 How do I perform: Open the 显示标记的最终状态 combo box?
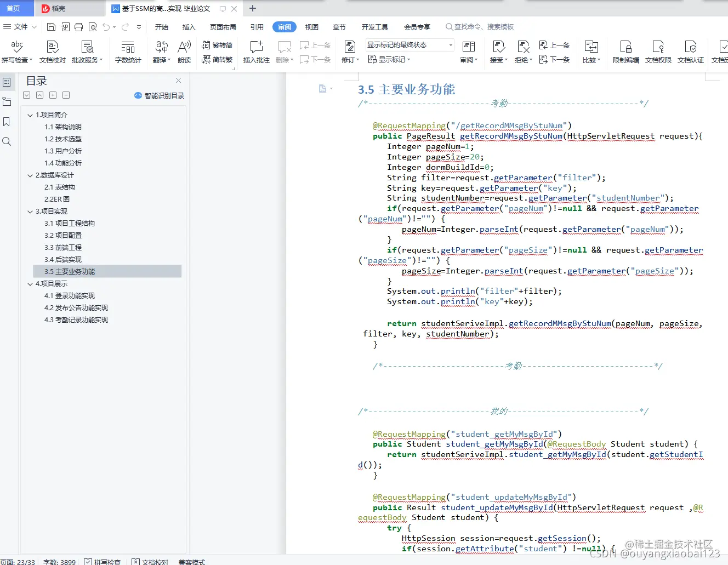click(x=410, y=45)
